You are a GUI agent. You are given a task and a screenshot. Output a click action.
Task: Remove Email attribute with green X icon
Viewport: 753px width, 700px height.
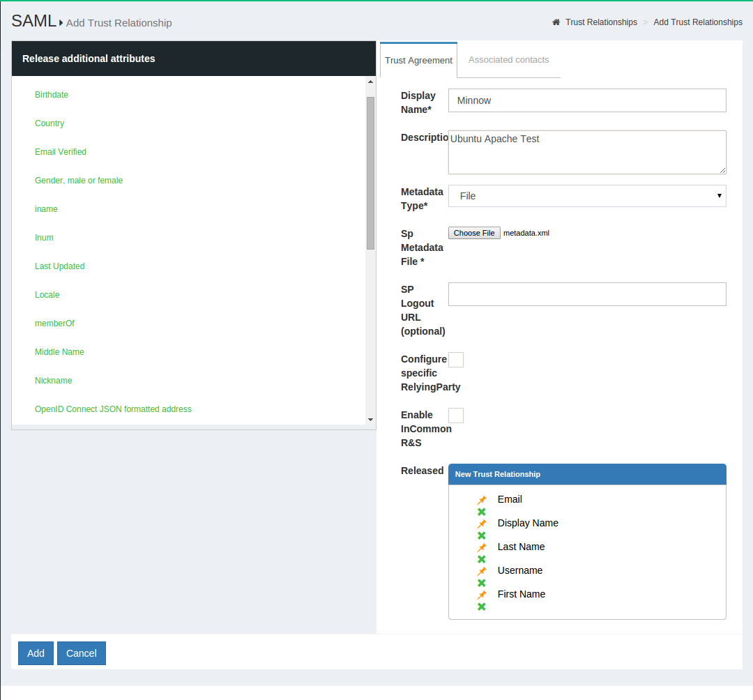tap(481, 512)
